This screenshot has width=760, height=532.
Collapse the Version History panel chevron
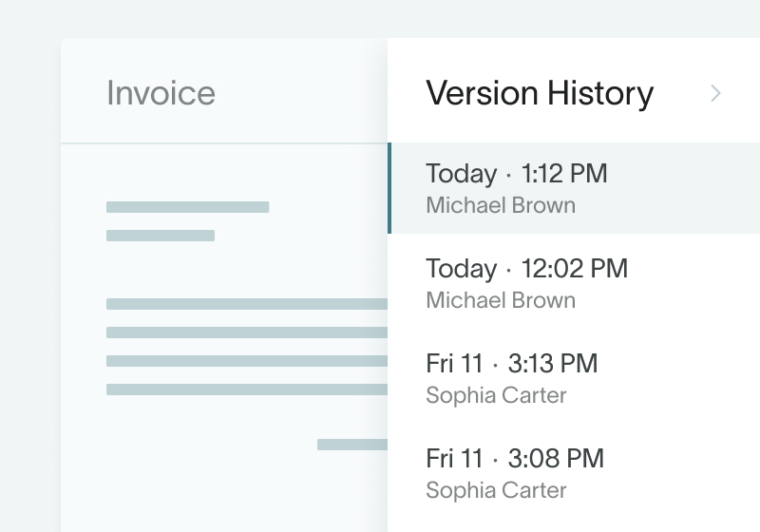coord(716,93)
